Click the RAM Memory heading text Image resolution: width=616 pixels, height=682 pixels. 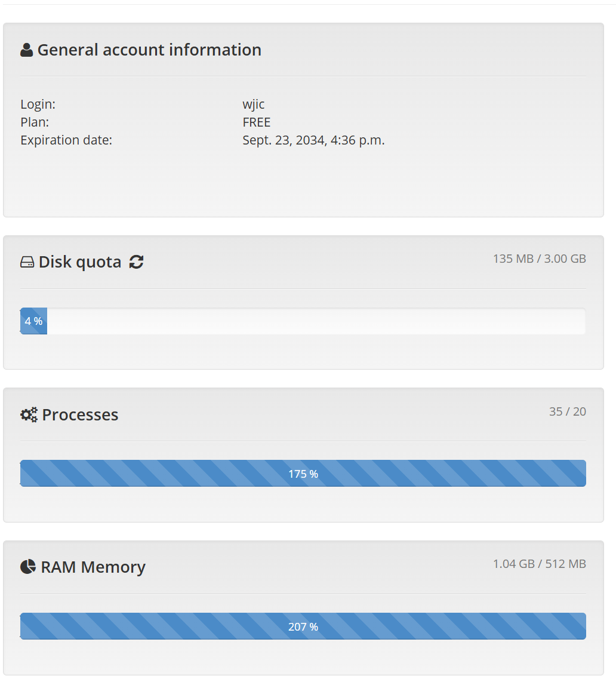point(93,567)
